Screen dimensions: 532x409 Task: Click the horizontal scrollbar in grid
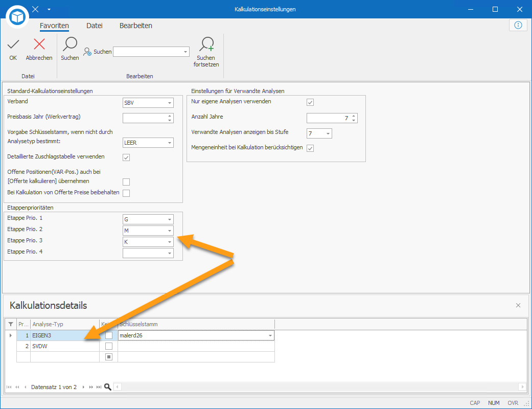[319, 387]
